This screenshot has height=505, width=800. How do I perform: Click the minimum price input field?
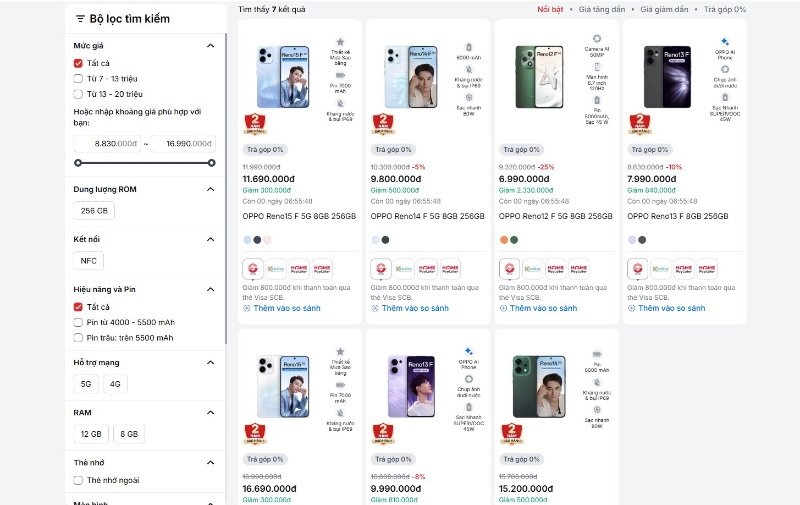[x=107, y=144]
